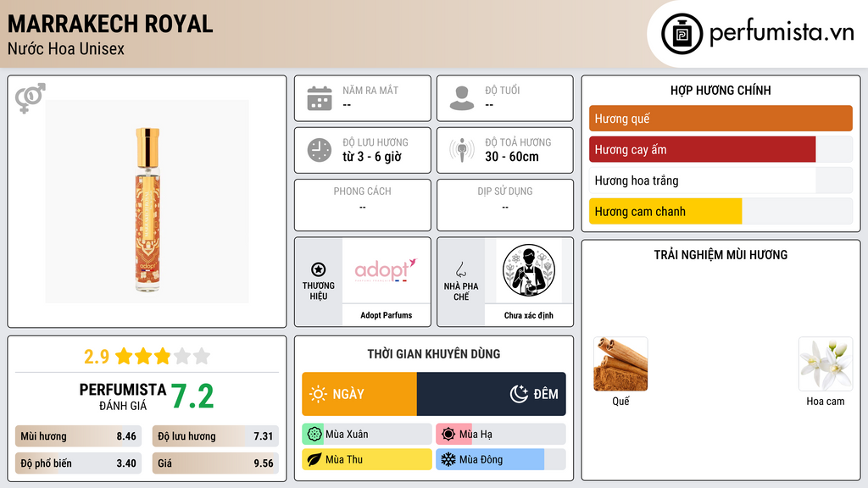This screenshot has height=488, width=868.
Task: Select the Mùa Đông season bar
Action: point(501,459)
